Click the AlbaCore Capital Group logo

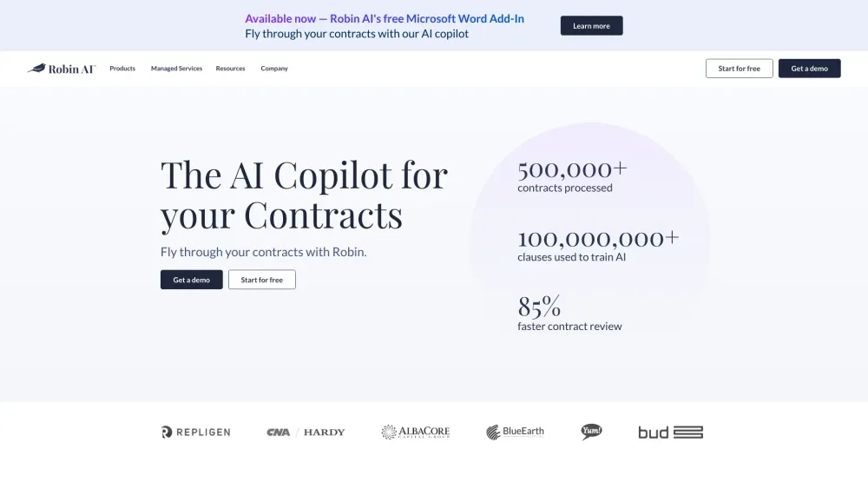point(416,432)
